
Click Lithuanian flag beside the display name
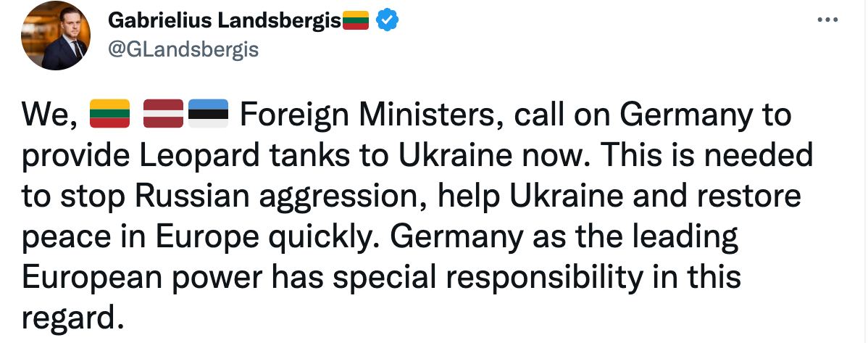pyautogui.click(x=356, y=20)
